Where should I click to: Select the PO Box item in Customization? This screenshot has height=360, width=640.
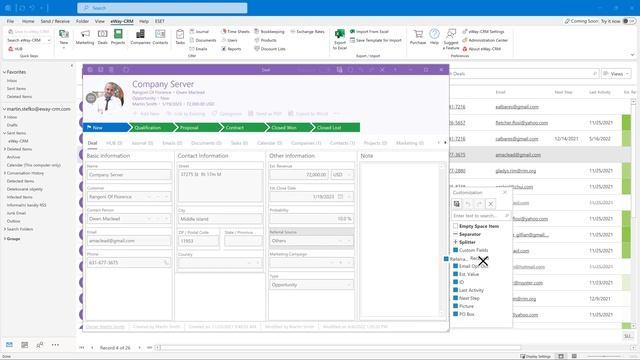pyautogui.click(x=464, y=314)
